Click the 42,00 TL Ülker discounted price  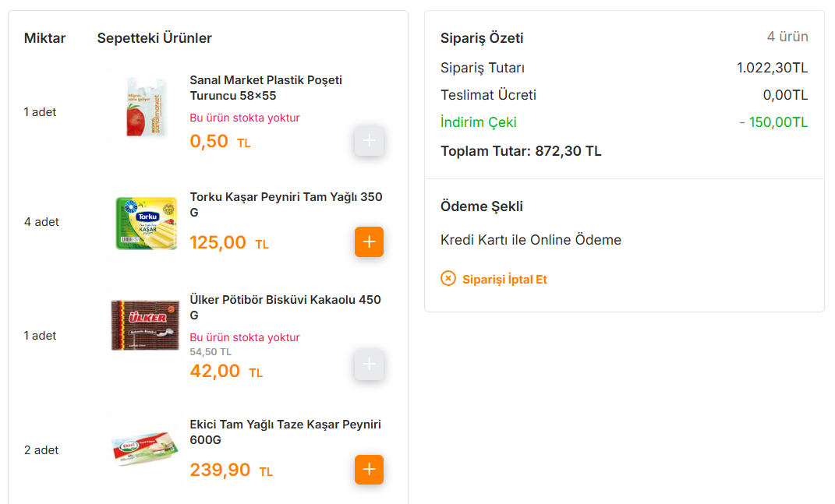[x=226, y=371]
